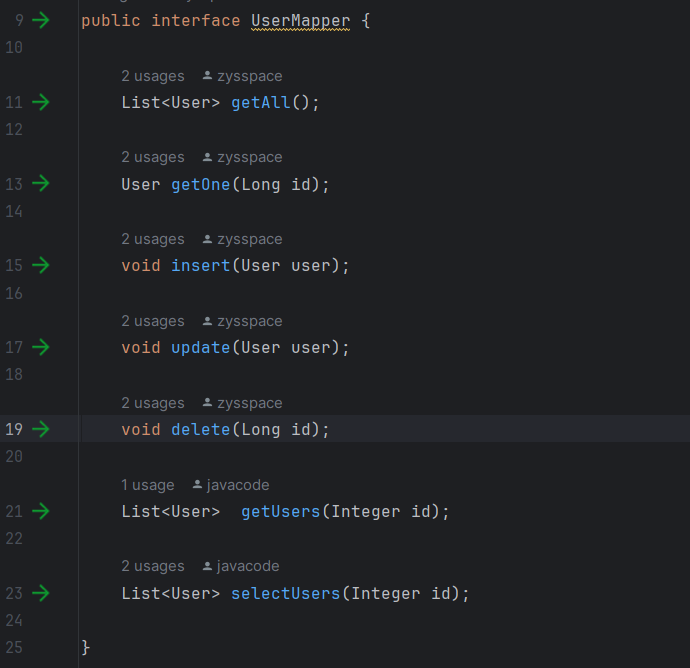Click the gutter arrow beside update on line 17
The height and width of the screenshot is (668, 690).
click(x=41, y=347)
